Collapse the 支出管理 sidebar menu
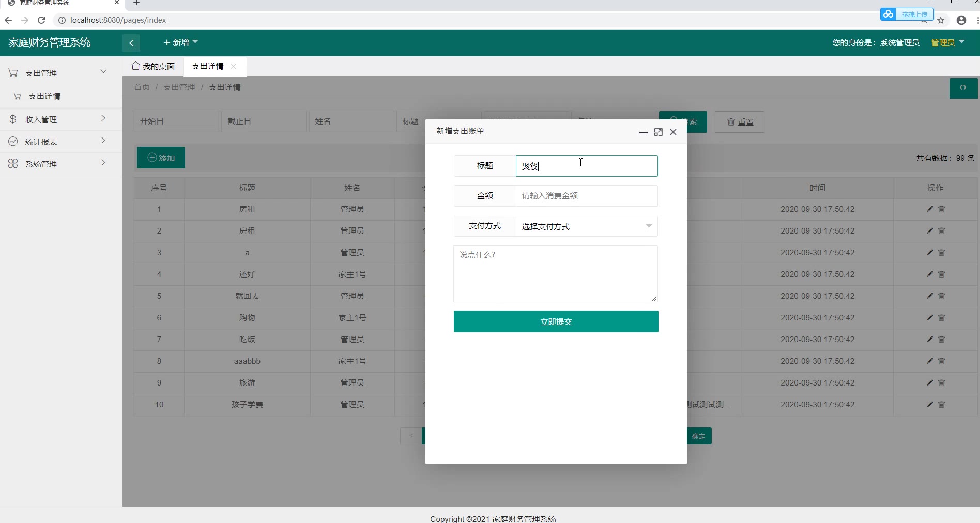980x523 pixels. [x=61, y=73]
